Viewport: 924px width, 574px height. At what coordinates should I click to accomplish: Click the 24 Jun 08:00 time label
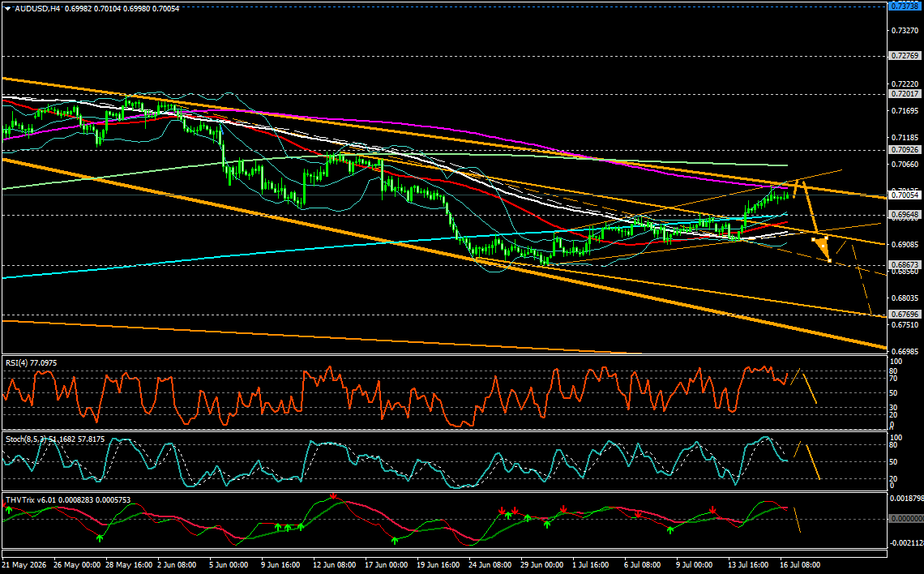pyautogui.click(x=490, y=564)
